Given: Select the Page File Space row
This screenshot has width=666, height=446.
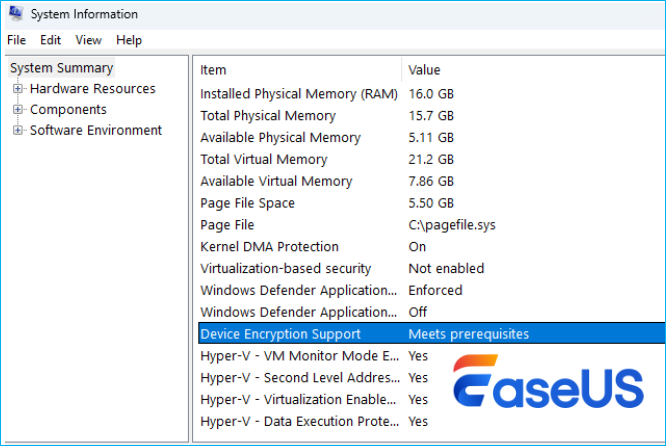Looking at the screenshot, I should [250, 203].
